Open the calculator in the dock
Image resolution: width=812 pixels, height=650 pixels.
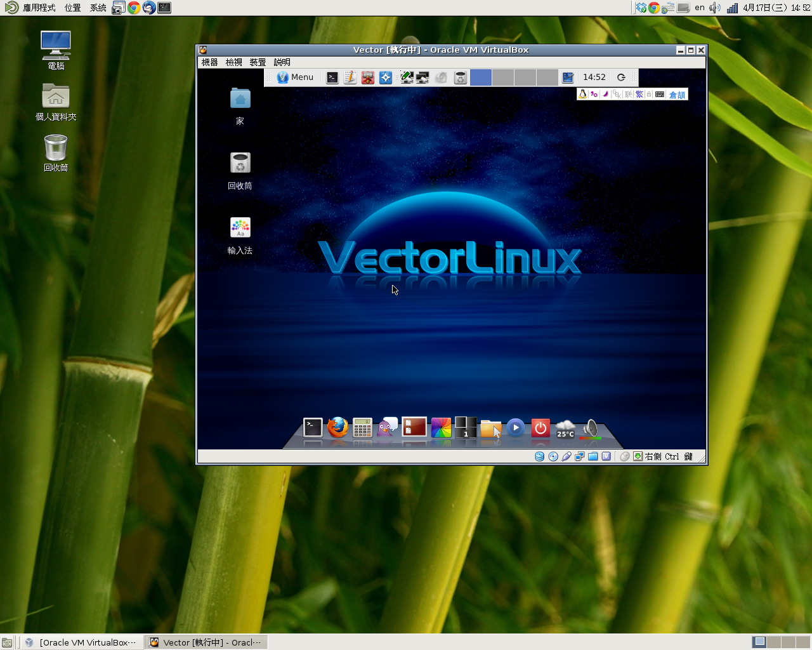(x=362, y=428)
